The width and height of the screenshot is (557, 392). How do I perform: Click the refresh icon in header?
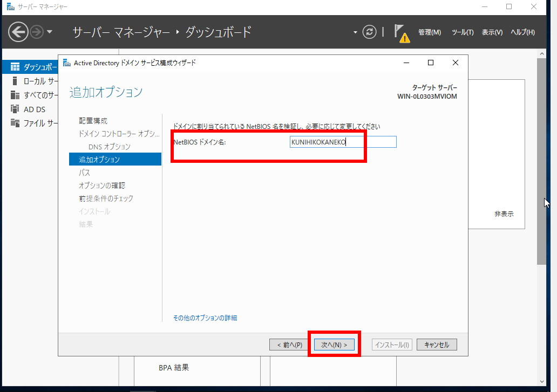coord(369,32)
